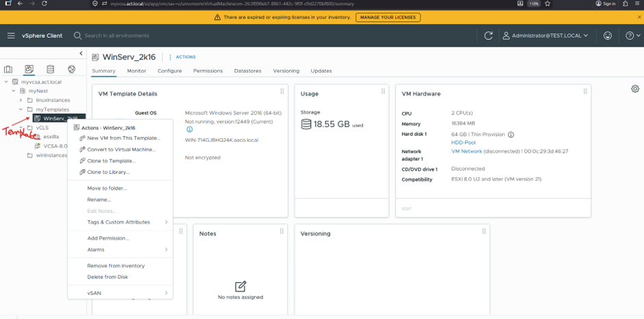Collapse the myTemplates folder
Screen dimensions: 644x319
(21, 110)
